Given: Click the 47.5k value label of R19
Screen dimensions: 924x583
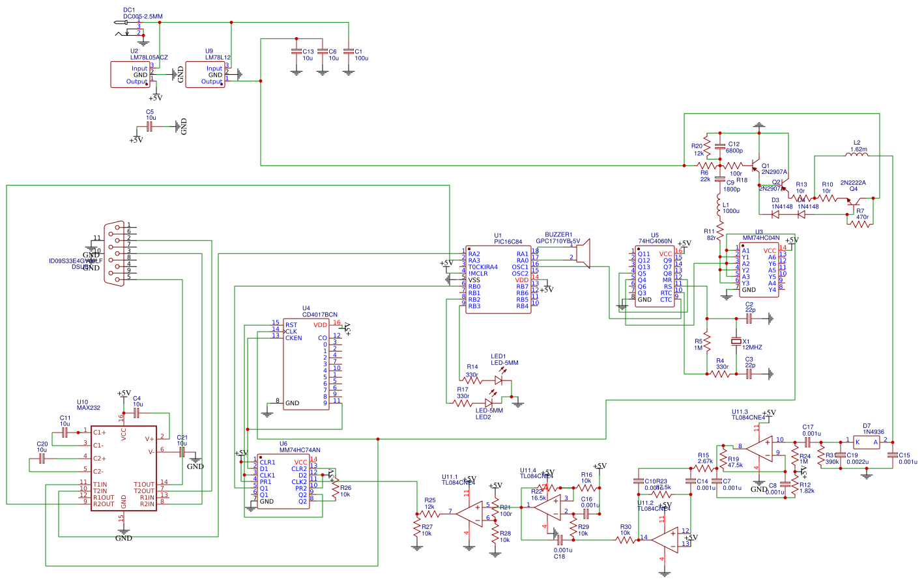Looking at the screenshot, I should point(736,466).
